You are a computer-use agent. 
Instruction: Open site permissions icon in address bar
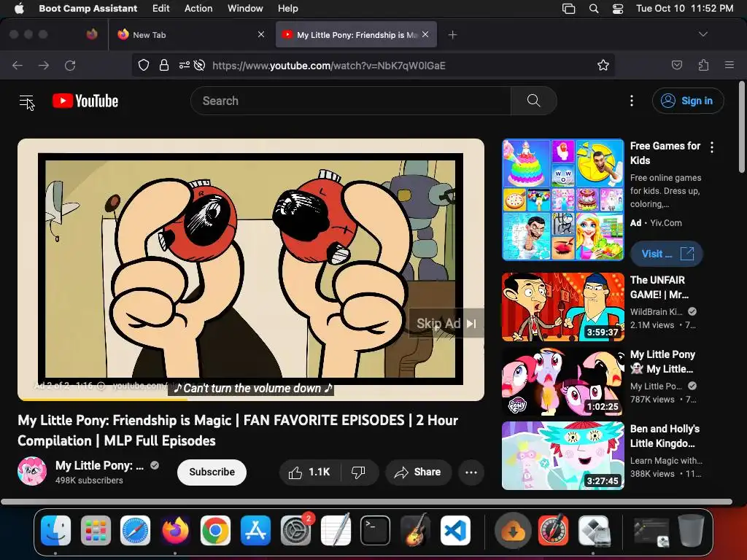[x=185, y=65]
